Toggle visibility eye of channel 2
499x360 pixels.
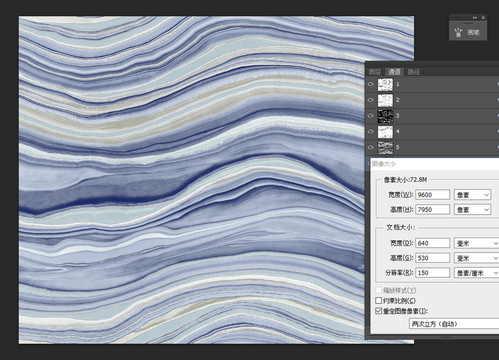click(x=371, y=100)
